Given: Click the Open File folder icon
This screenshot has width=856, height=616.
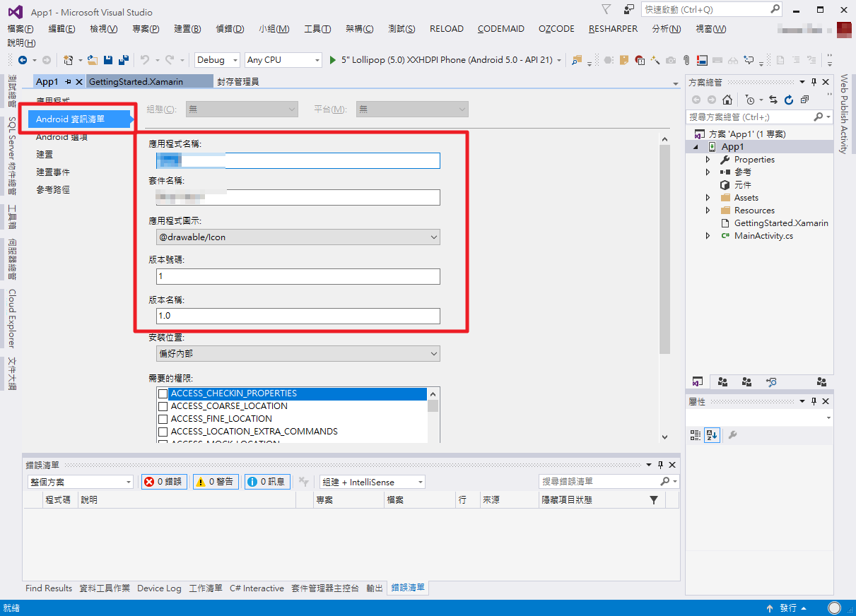Looking at the screenshot, I should point(92,60).
